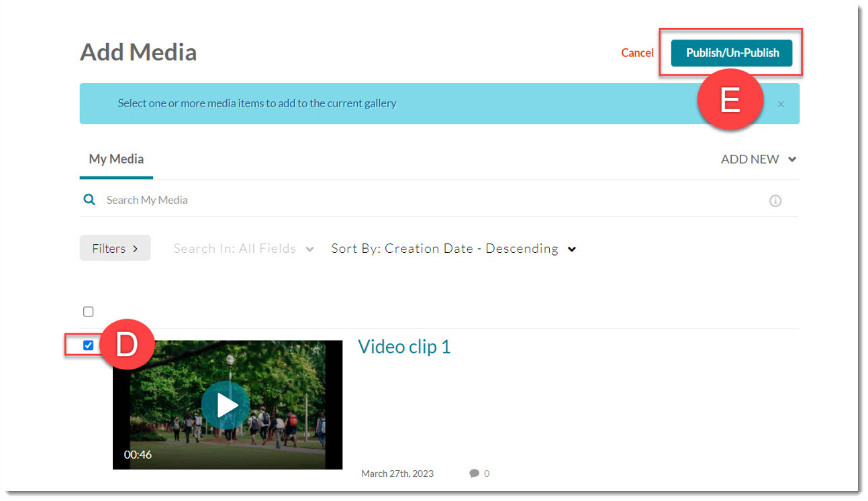Click the March 27th, 2023 date
The height and width of the screenshot is (501, 868).
point(397,474)
